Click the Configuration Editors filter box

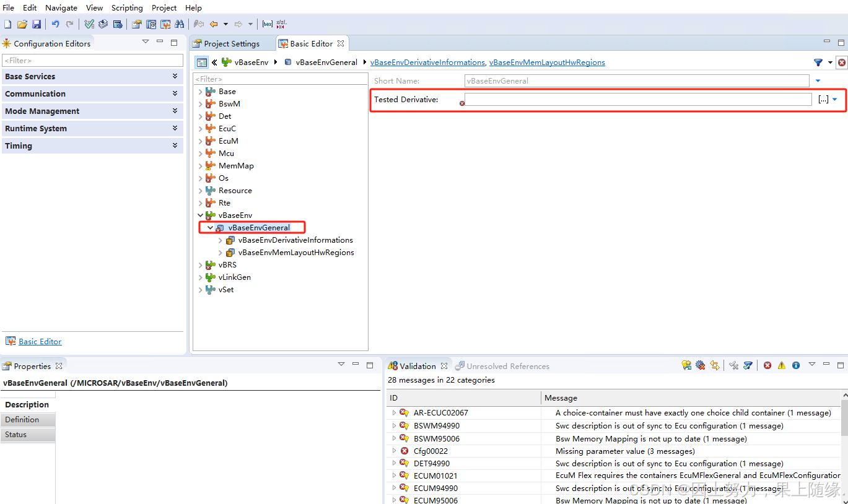point(93,61)
